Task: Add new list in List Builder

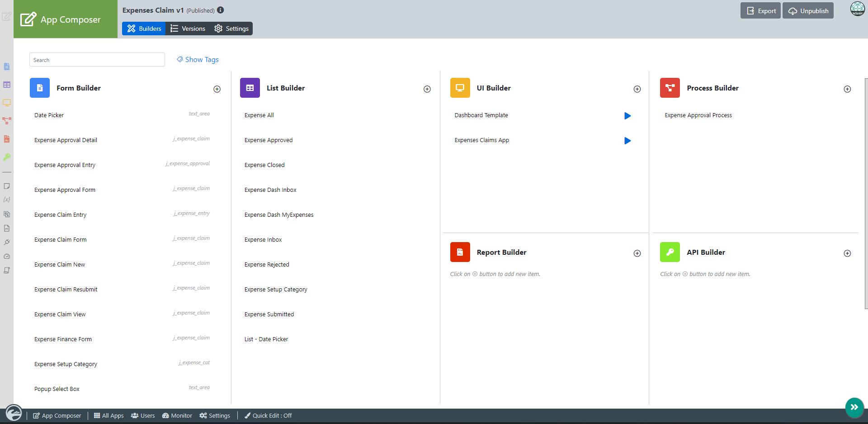Action: (427, 89)
